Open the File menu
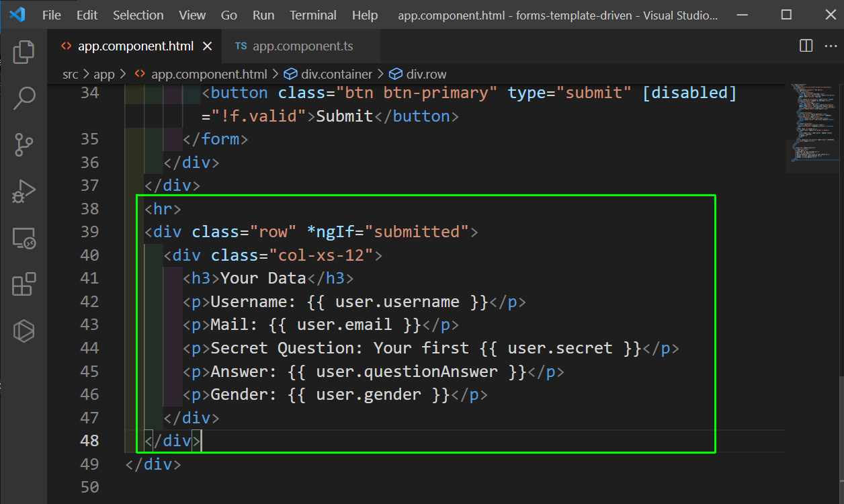The image size is (844, 504). click(x=52, y=15)
